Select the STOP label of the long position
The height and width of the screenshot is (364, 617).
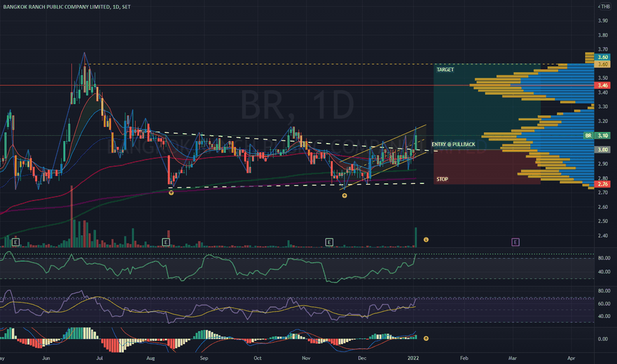click(x=442, y=179)
